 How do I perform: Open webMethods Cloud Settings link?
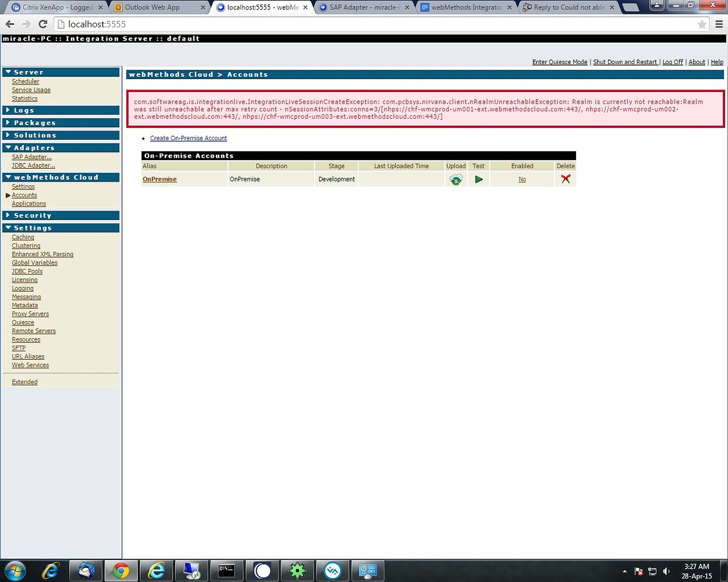point(23,187)
